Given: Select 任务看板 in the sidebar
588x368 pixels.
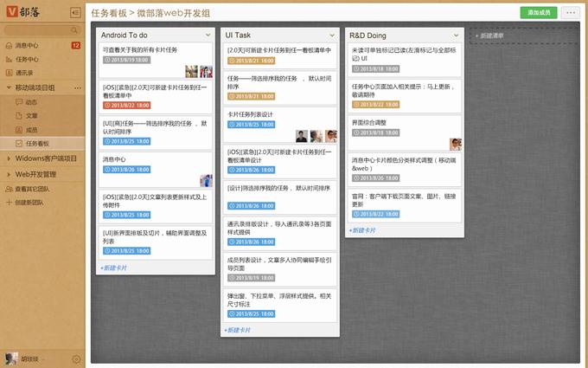Looking at the screenshot, I should click(x=37, y=143).
